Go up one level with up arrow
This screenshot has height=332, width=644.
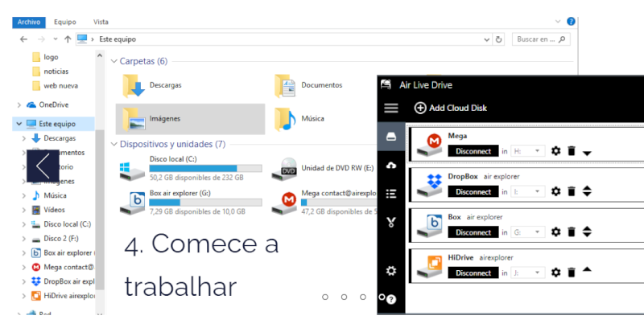(x=68, y=39)
